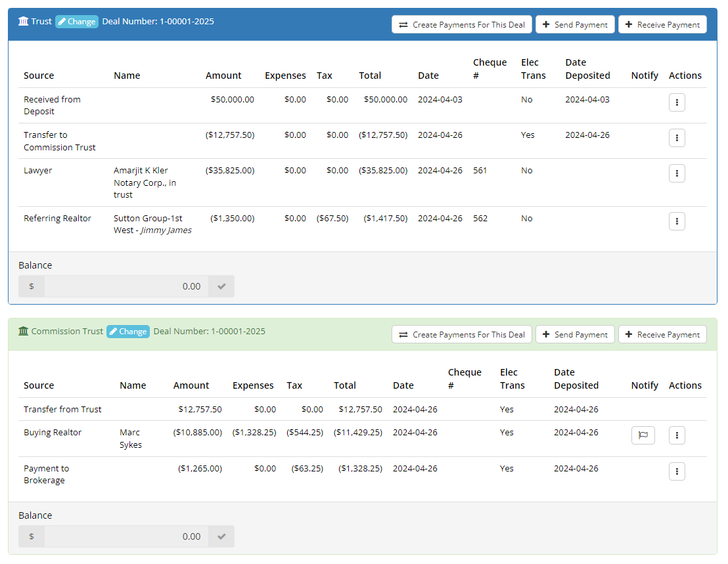728x564 pixels.
Task: Click 'Sutton Group-1st West - Jimmy James' name
Action: pos(152,224)
